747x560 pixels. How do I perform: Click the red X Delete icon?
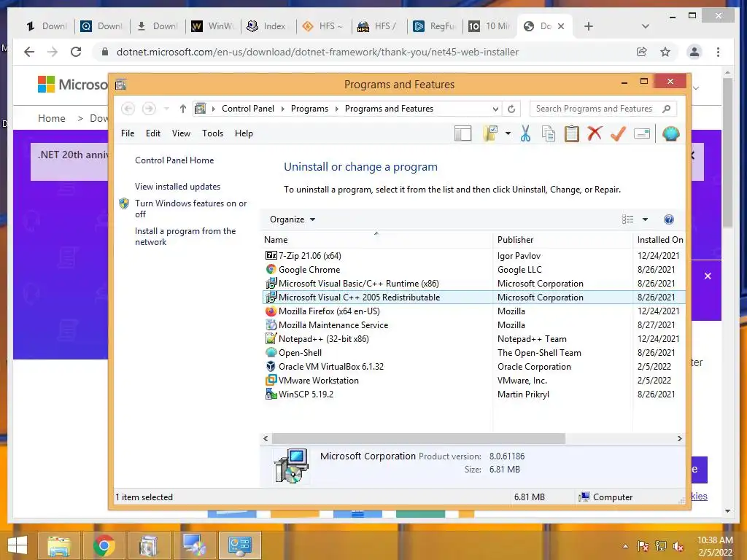click(x=595, y=134)
